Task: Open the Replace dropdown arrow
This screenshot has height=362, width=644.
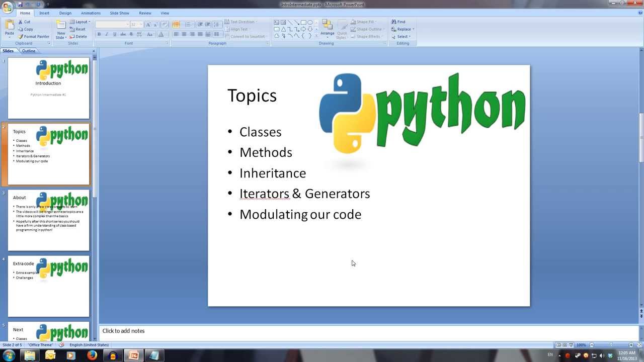Action: point(414,29)
